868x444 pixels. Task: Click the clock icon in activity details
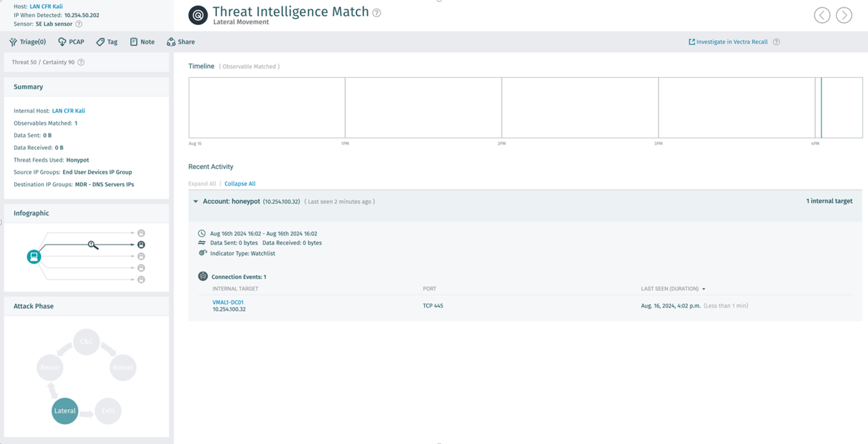202,233
